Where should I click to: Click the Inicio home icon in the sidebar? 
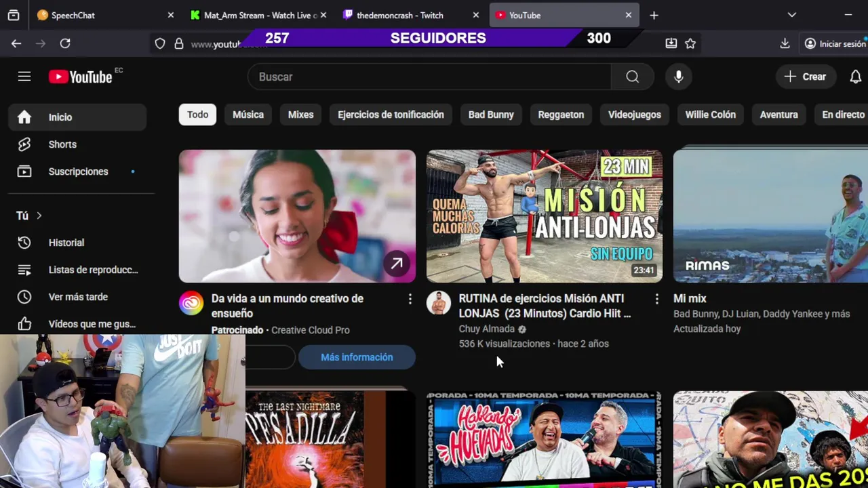24,117
